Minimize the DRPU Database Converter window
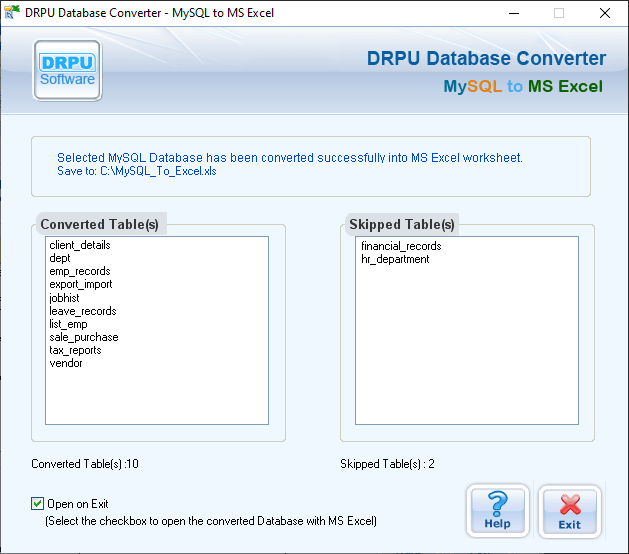The width and height of the screenshot is (629, 554). click(x=514, y=13)
